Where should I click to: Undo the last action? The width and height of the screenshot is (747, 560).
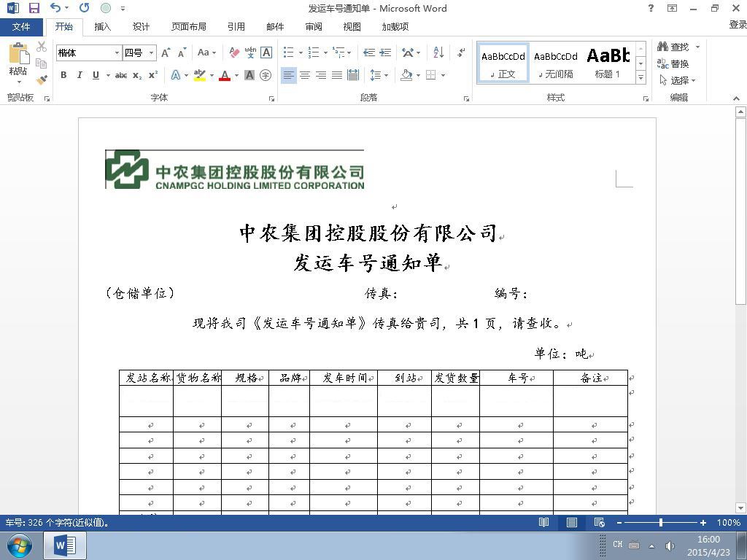[55, 8]
